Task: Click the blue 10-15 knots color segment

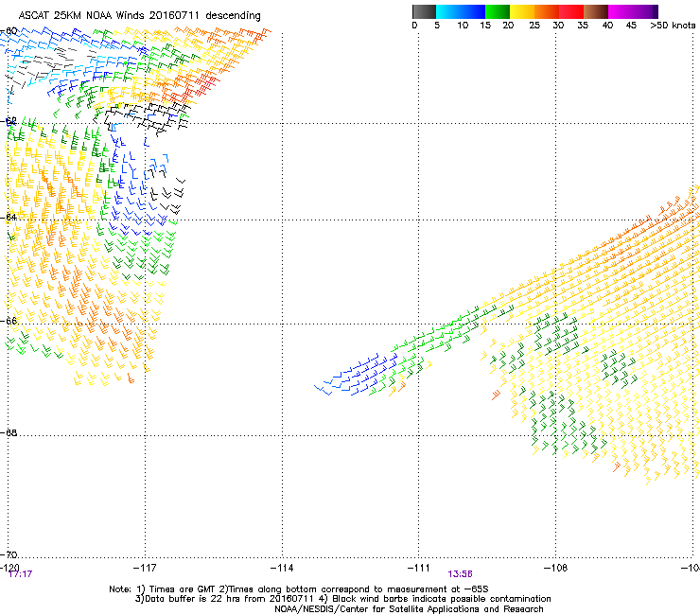Action: point(473,11)
